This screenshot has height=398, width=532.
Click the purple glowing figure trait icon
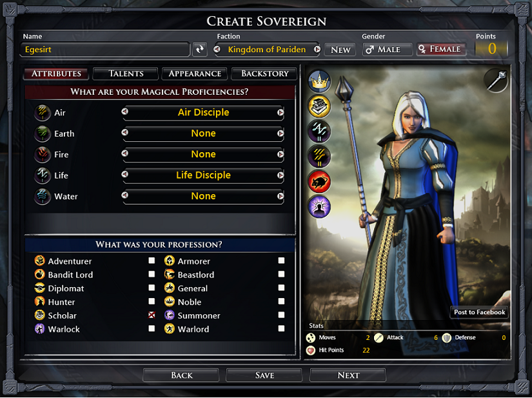[319, 206]
